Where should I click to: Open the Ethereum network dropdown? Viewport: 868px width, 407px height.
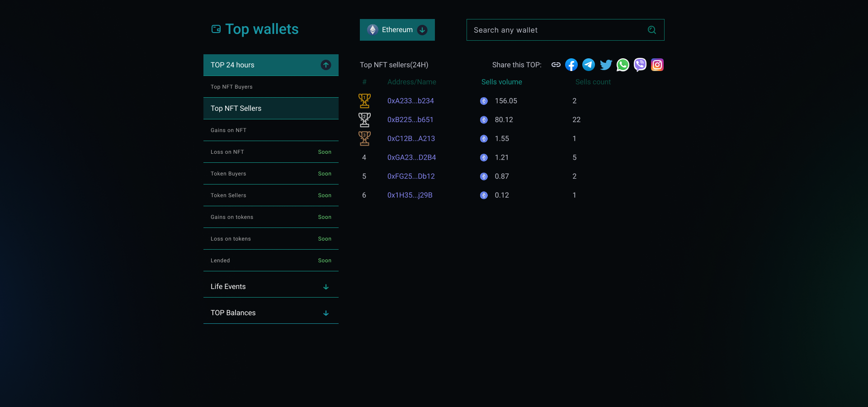point(422,30)
